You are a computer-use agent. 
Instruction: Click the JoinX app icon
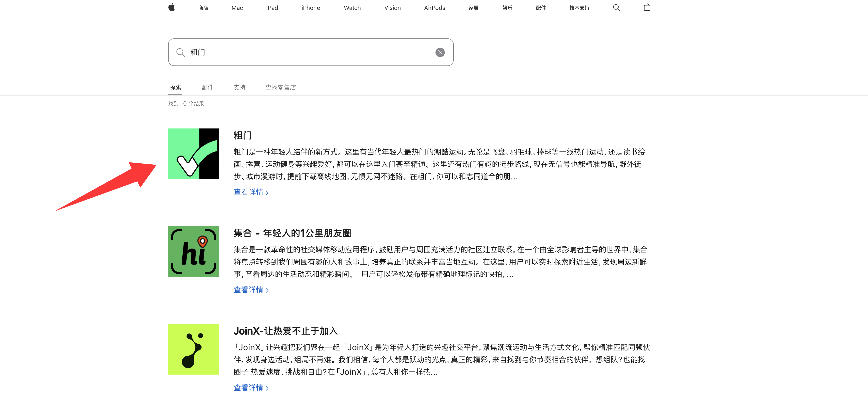[x=193, y=349]
